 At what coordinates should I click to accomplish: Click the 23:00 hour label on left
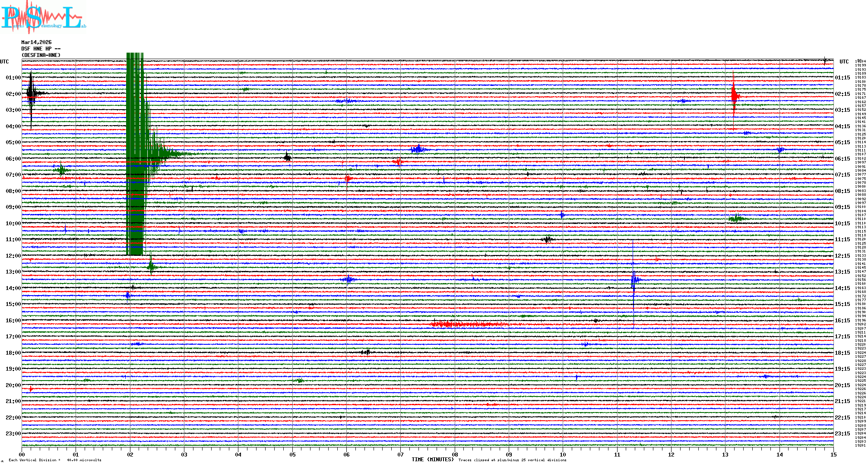point(13,434)
